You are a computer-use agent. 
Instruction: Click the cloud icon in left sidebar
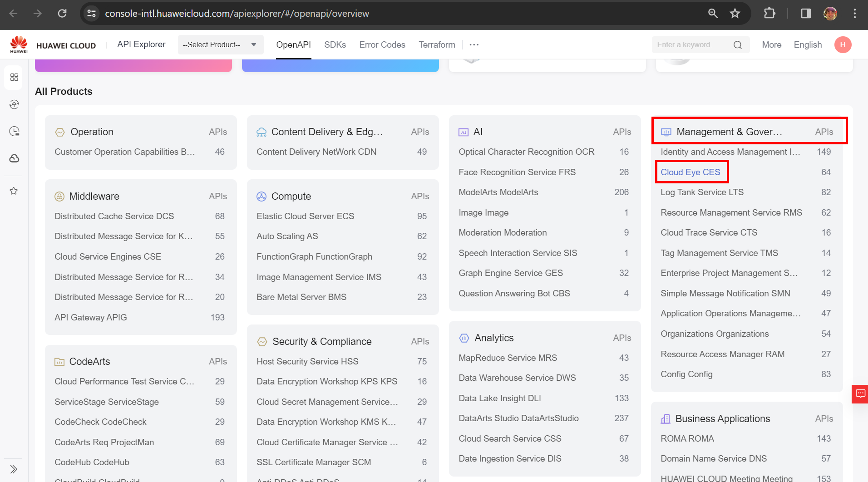[x=14, y=158]
